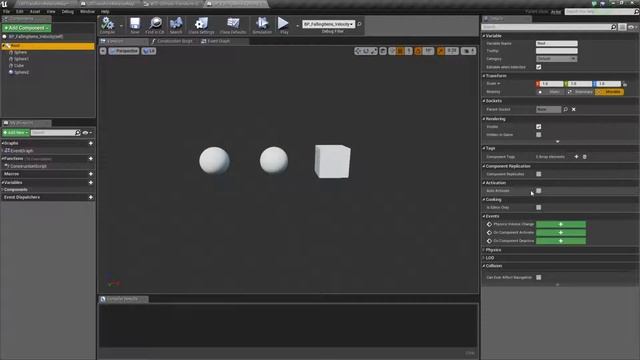
Task: Toggle Is Editor Only checkbox
Action: coord(539,207)
